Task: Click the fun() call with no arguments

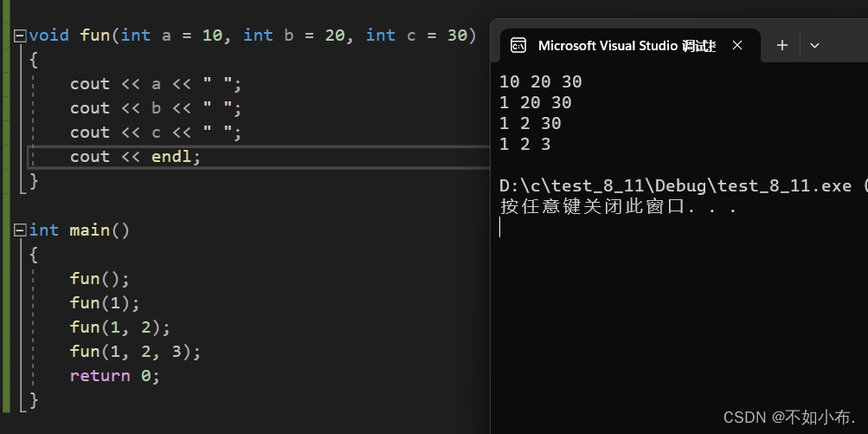Action: 100,279
